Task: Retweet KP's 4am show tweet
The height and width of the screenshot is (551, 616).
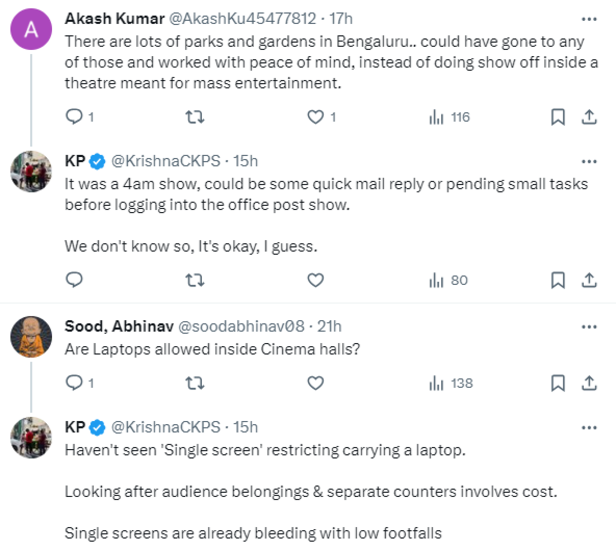Action: click(x=195, y=280)
